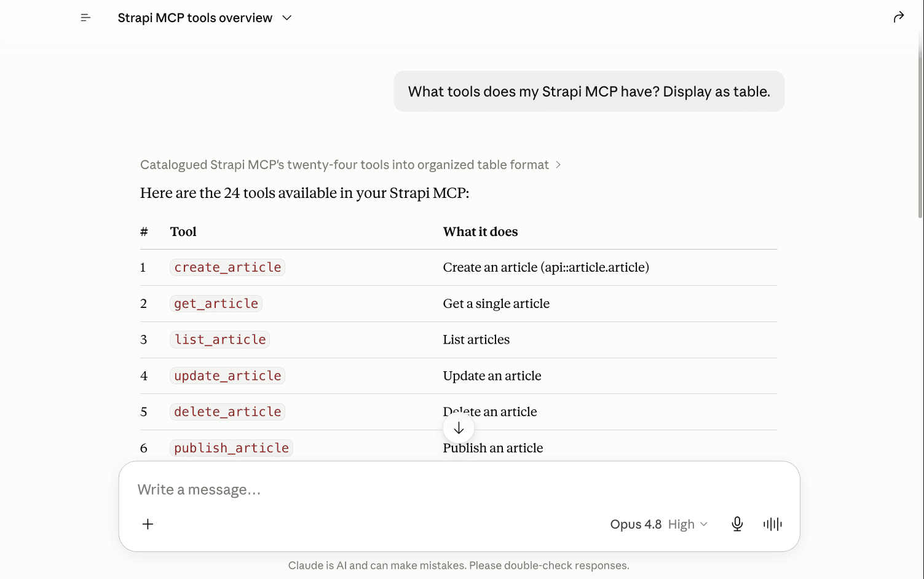Click the Get a single article cell
The image size is (924, 579).
point(496,304)
